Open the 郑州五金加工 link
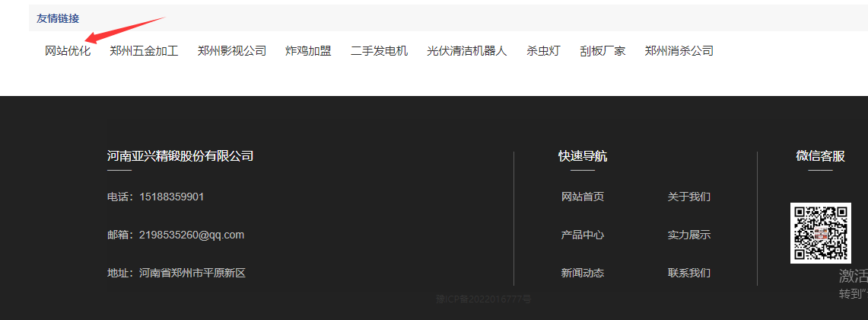868x320 pixels. 144,51
